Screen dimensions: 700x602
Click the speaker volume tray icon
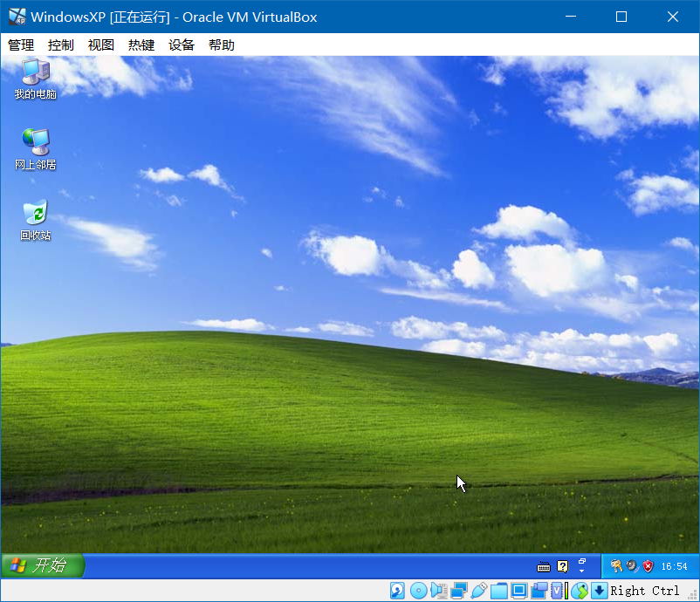633,566
